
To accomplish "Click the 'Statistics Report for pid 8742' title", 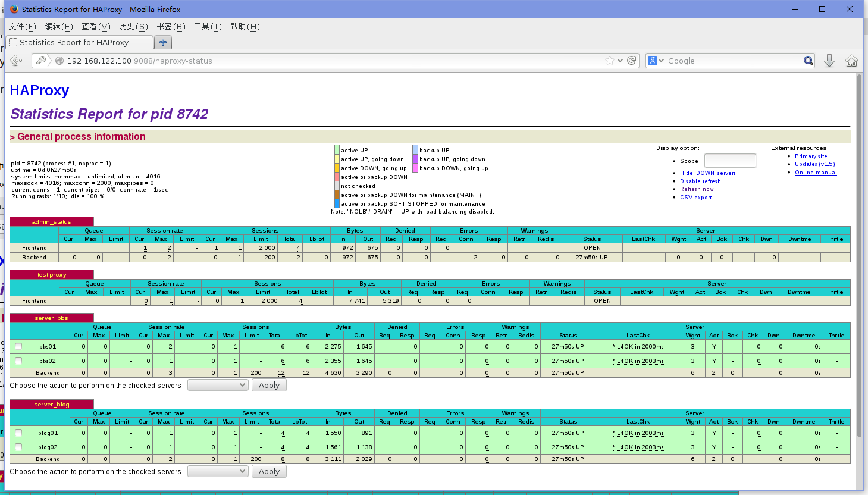I will 109,114.
